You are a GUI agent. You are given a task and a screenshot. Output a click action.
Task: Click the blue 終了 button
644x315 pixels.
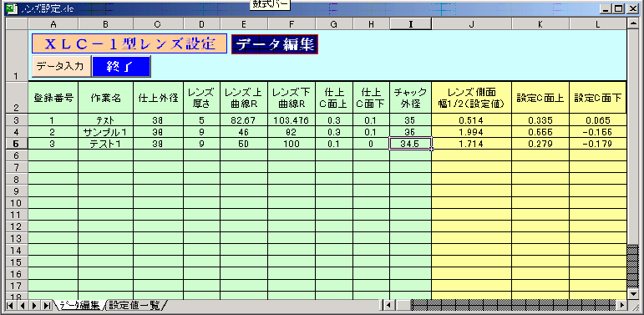click(x=122, y=67)
